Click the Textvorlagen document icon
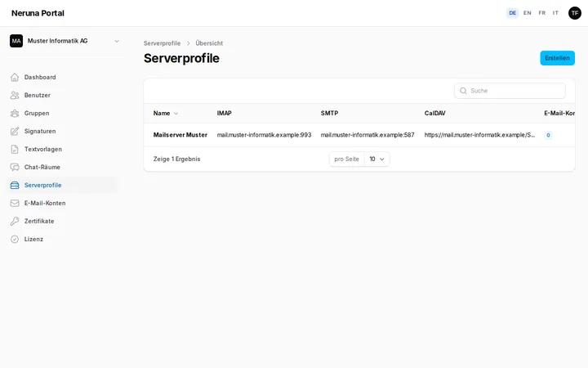 (15, 150)
